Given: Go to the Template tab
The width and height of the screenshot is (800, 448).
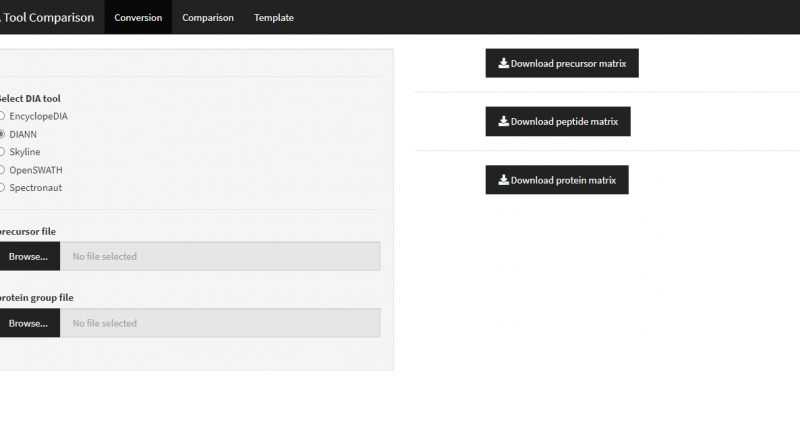Looking at the screenshot, I should (x=274, y=18).
